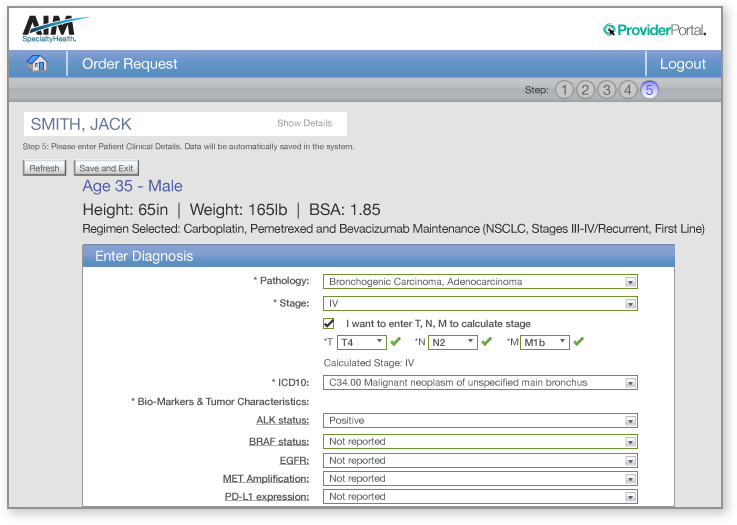This screenshot has width=737, height=525.
Task: Open the T value dropdown showing T4
Action: tap(361, 342)
